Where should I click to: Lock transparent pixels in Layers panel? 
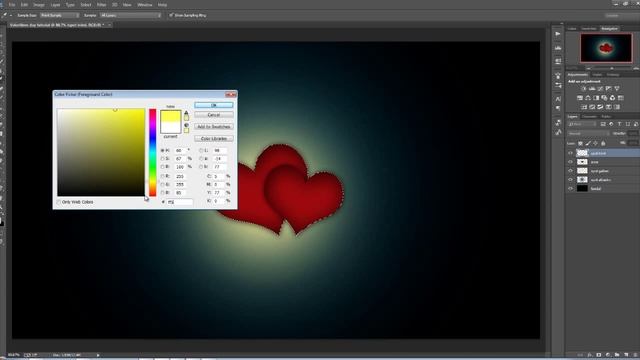click(580, 143)
